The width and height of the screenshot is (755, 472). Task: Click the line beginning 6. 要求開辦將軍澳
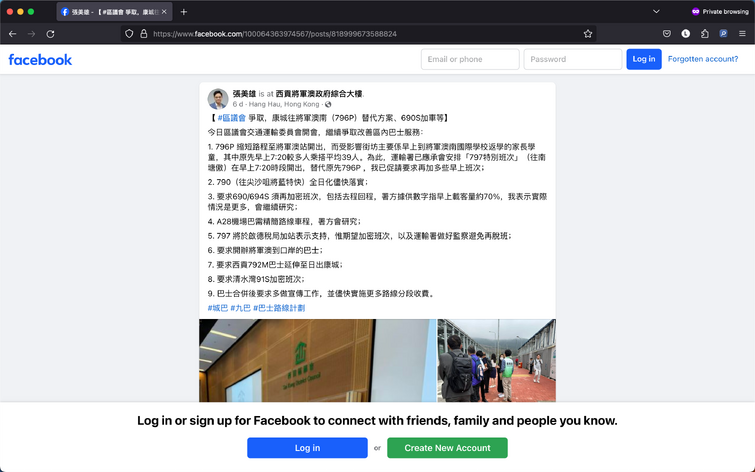[265, 250]
